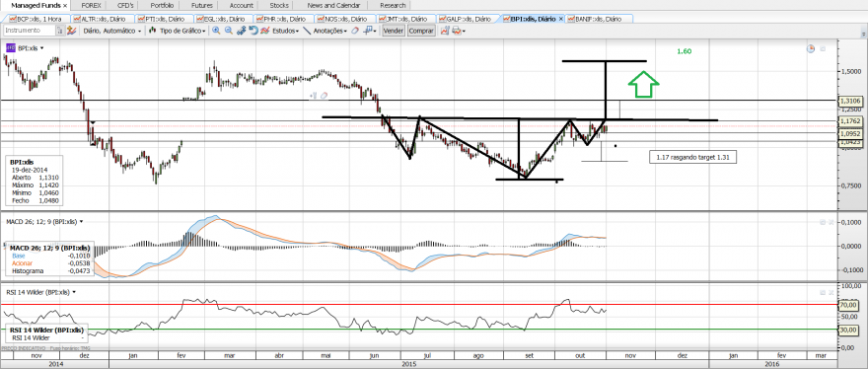Close the Managed Funds tab
The image size is (868, 369).
point(65,5)
